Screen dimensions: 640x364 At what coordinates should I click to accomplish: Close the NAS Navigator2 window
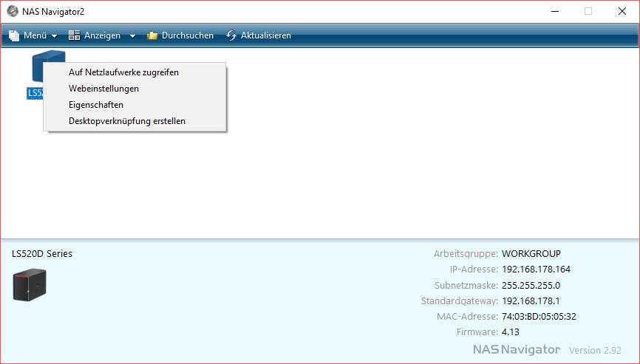pyautogui.click(x=622, y=11)
